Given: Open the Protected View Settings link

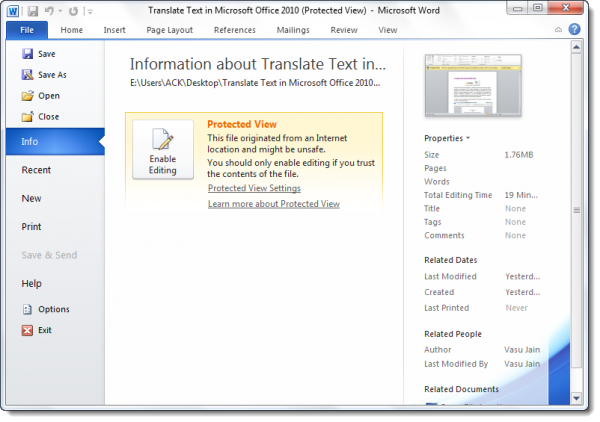Looking at the screenshot, I should (254, 188).
